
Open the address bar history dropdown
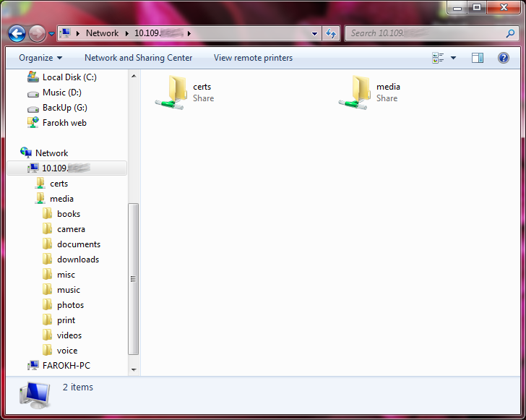(x=315, y=33)
